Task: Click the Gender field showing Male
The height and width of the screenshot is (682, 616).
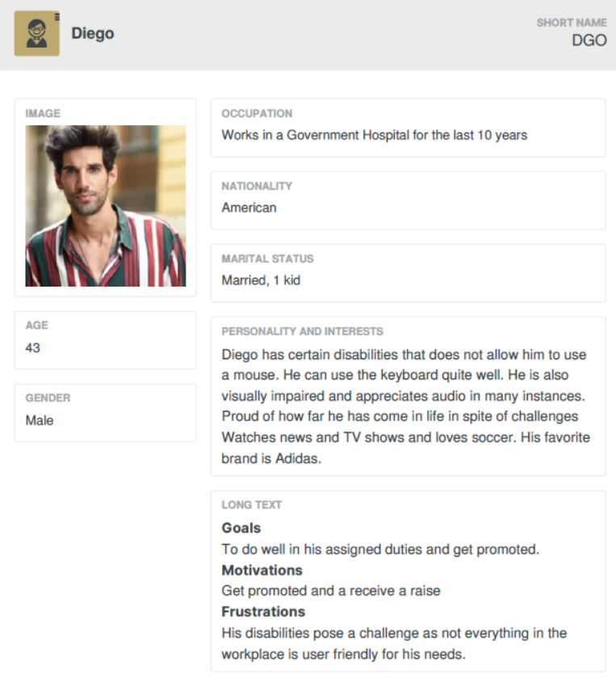Action: (x=106, y=412)
